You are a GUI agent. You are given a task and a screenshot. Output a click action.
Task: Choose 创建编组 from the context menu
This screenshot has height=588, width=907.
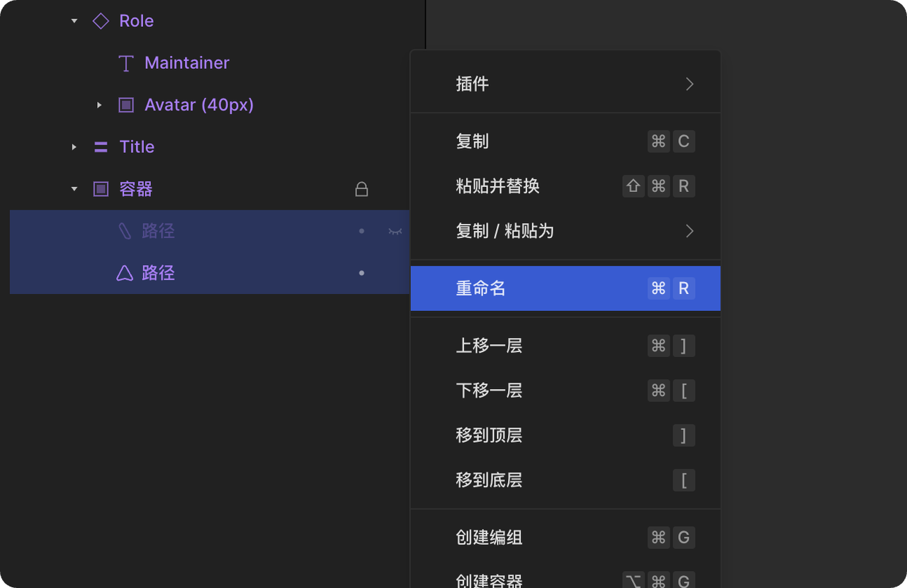565,537
